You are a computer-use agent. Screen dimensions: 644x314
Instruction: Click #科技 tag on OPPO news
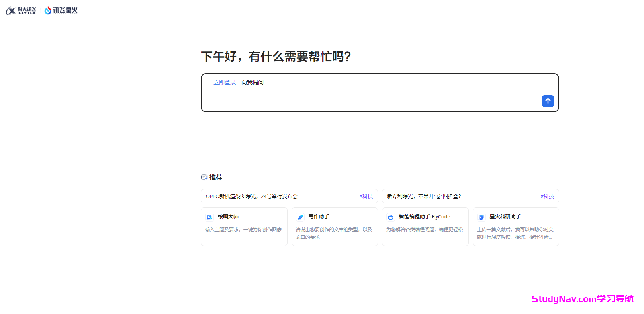point(366,196)
